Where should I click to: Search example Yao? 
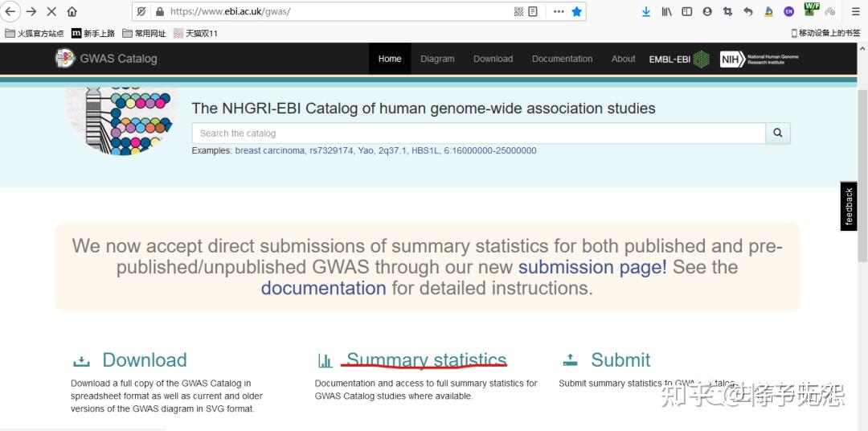click(366, 150)
